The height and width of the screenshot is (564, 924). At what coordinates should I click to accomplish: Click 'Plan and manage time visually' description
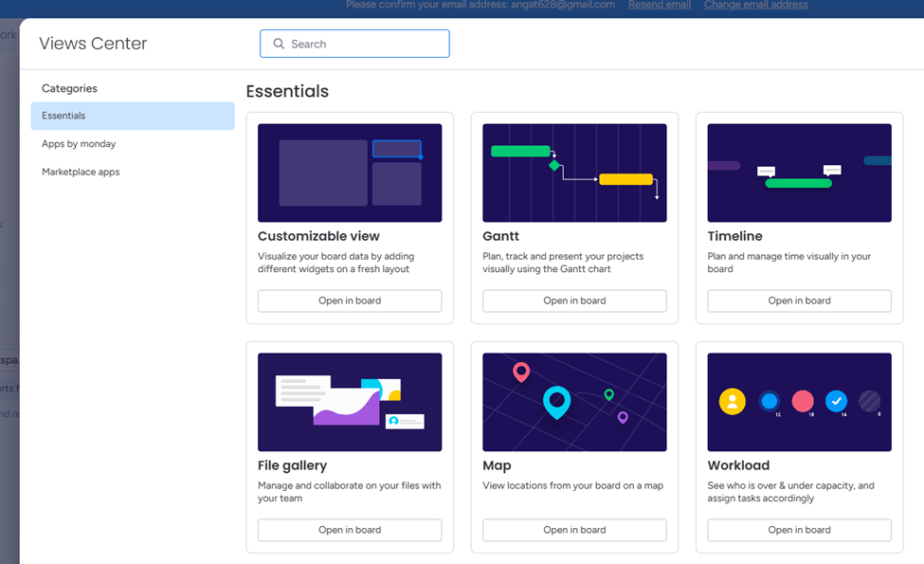(789, 263)
